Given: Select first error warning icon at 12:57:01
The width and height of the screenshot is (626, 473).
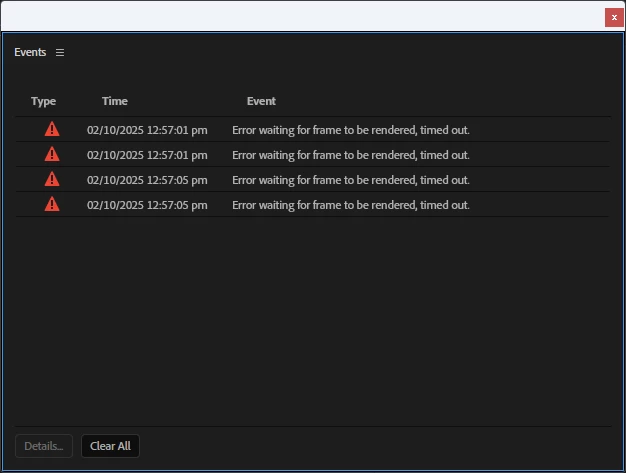Looking at the screenshot, I should [52, 129].
